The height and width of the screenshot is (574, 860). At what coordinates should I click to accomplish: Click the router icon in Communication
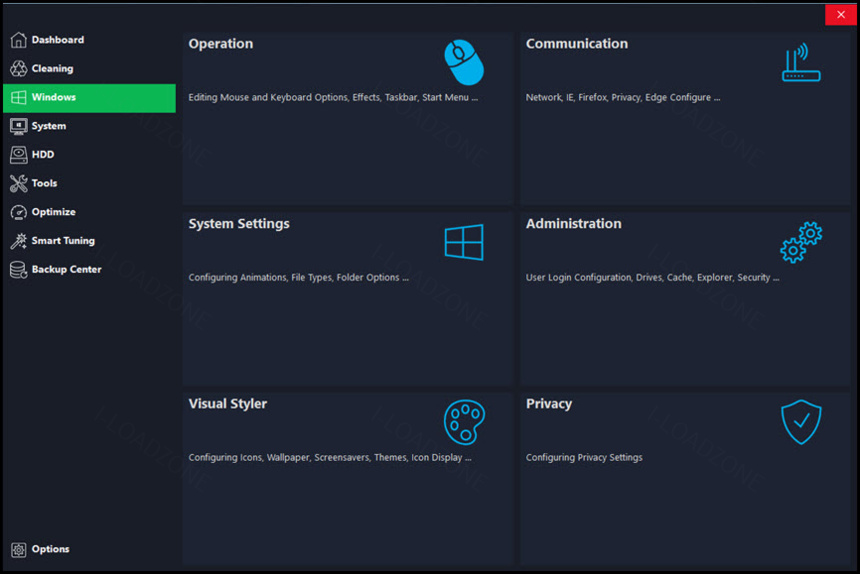point(801,62)
